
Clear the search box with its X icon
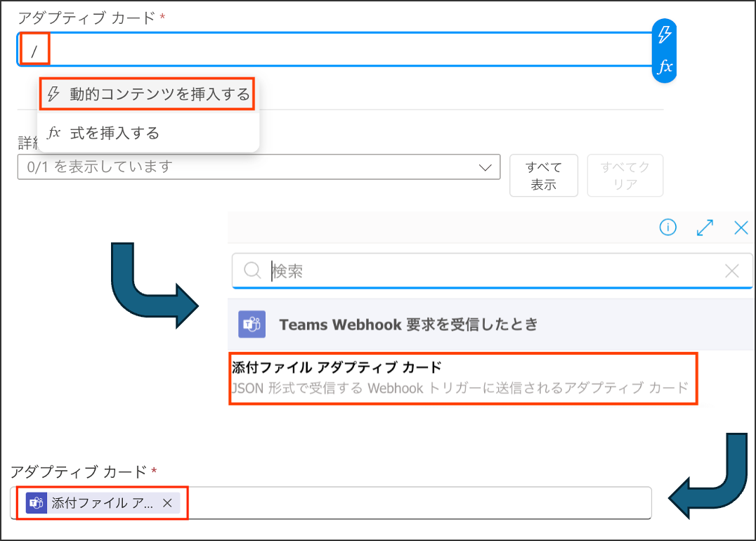(731, 270)
